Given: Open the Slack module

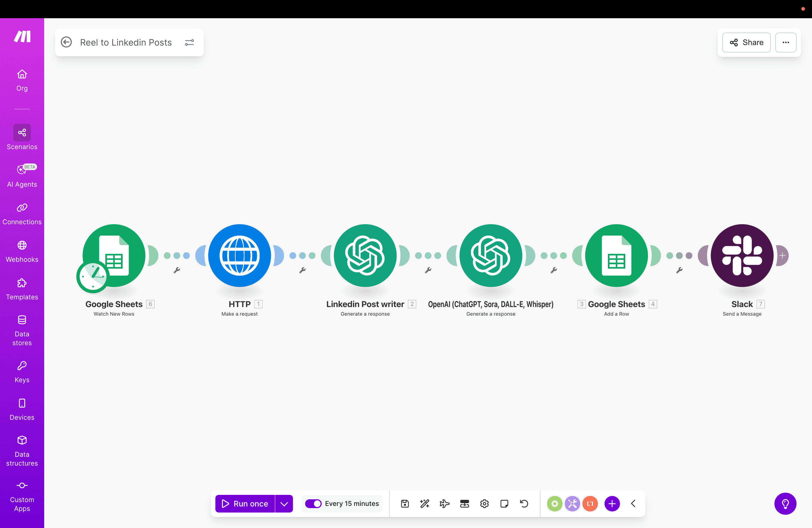Looking at the screenshot, I should click(x=742, y=255).
